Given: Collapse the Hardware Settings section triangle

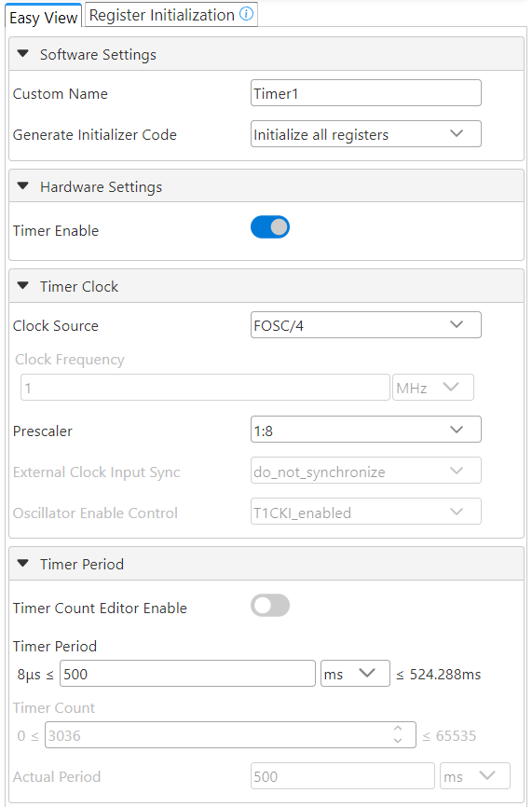Looking at the screenshot, I should (23, 185).
